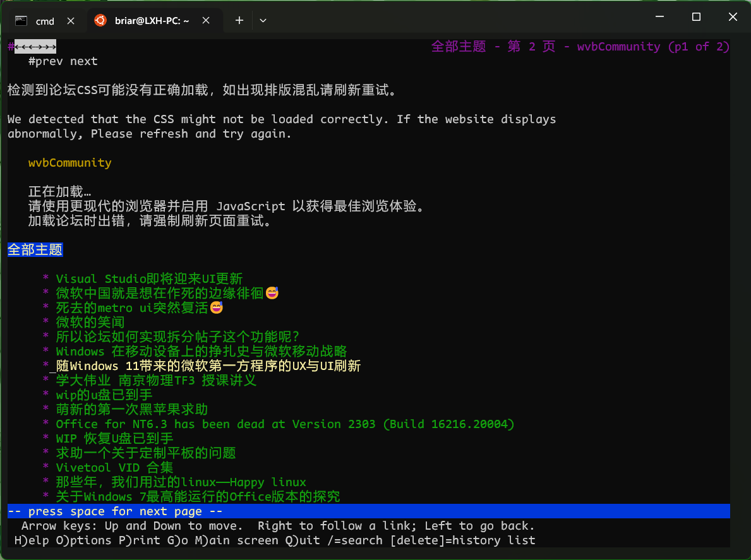751x560 pixels.
Task: Open 'Office for NT6.3 has been dead' topic
Action: tap(285, 424)
